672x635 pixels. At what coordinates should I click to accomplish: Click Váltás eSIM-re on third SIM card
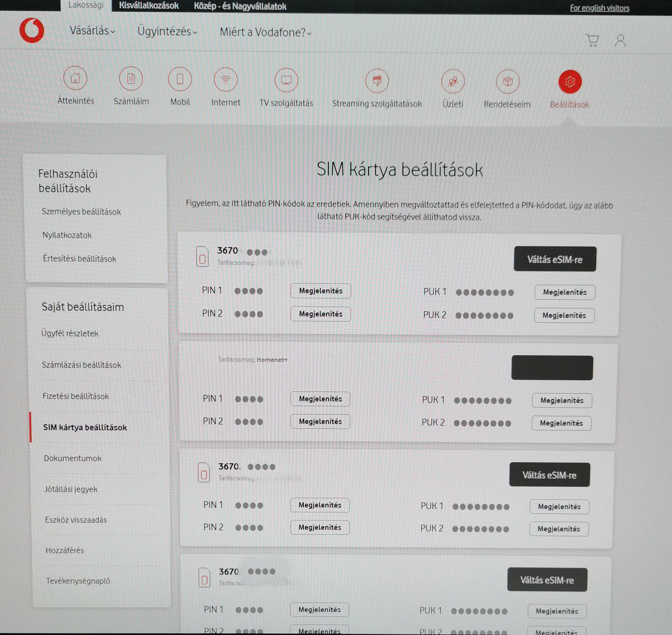(550, 475)
